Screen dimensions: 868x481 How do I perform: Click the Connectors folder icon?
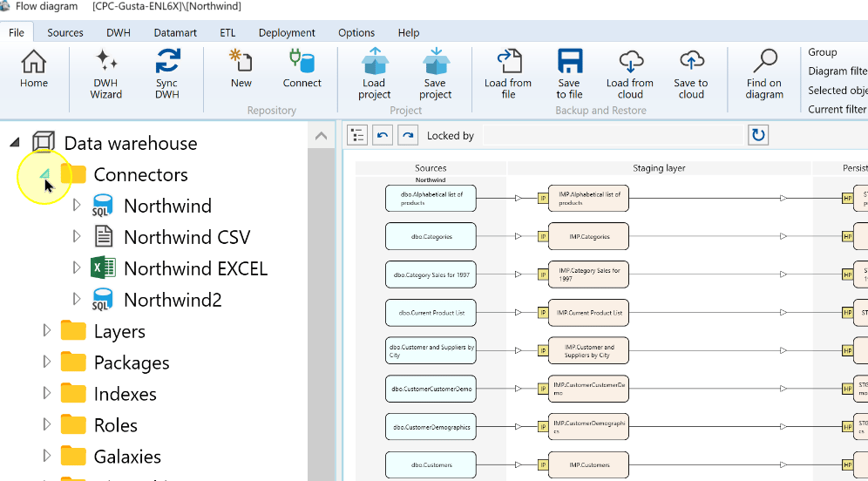click(73, 174)
